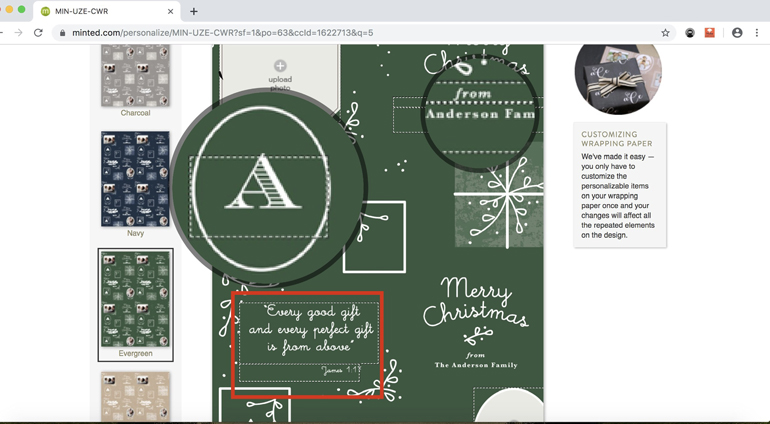Click the Evergreen label
The width and height of the screenshot is (770, 424).
point(136,354)
